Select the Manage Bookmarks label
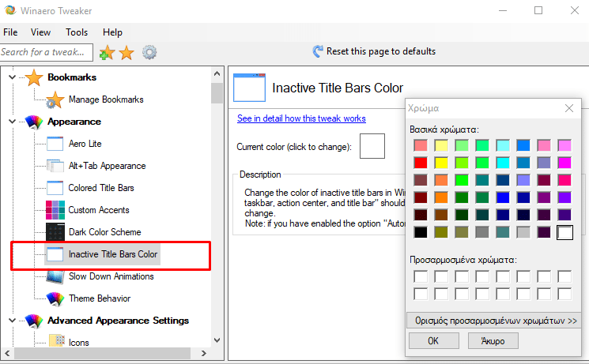This screenshot has width=589, height=364. coord(106,99)
